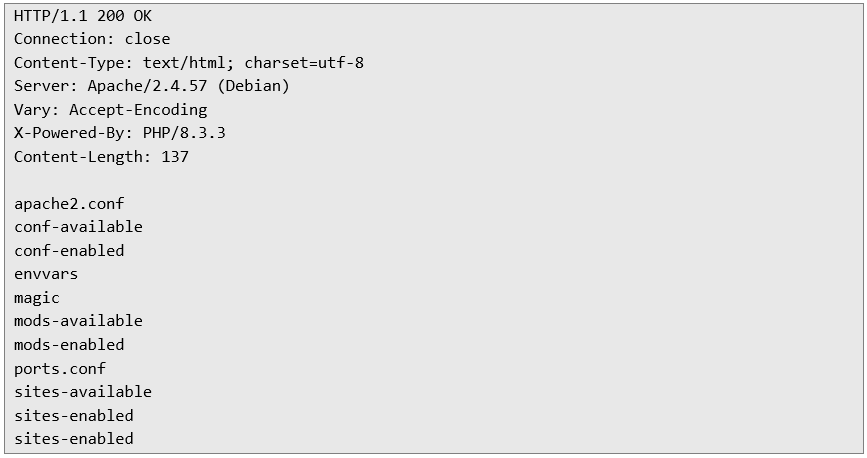Viewport: 867px width, 458px height.
Task: Select the ports.conf entry
Action: [60, 369]
